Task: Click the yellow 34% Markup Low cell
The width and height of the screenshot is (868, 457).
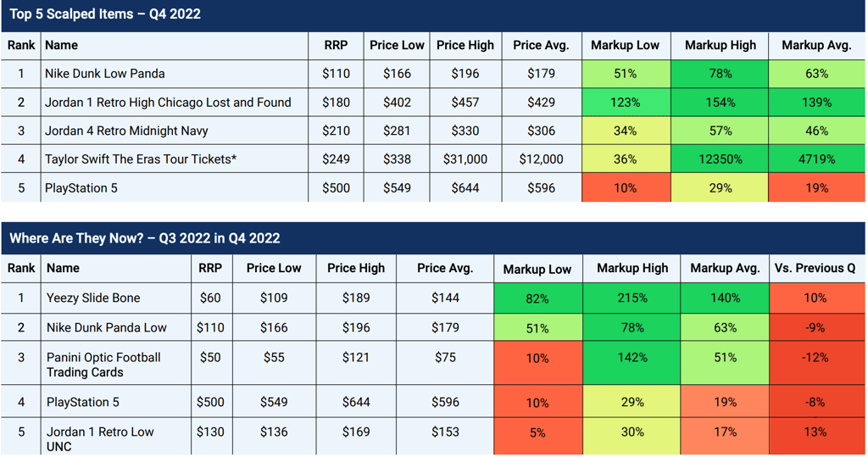Action: [626, 131]
